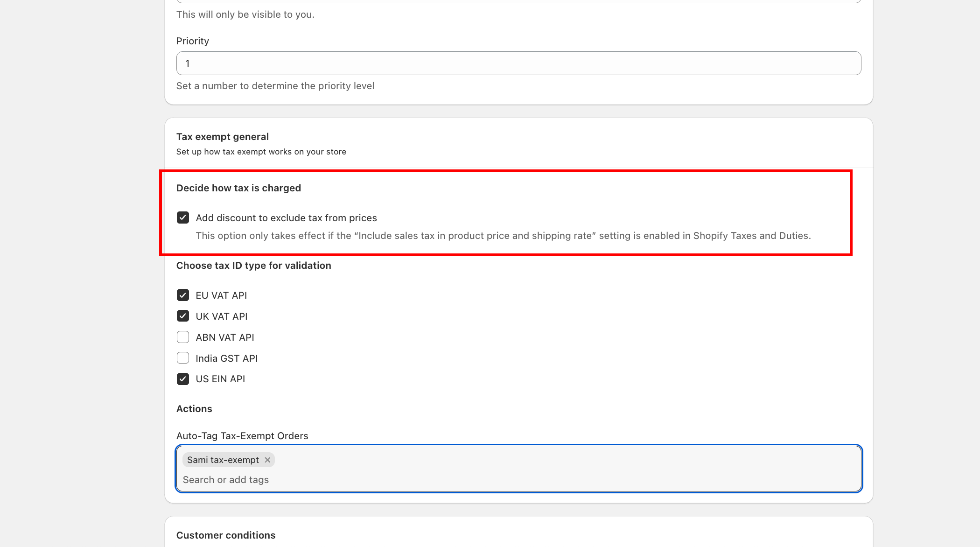
Task: Tick the India GST API checkbox
Action: tap(183, 358)
